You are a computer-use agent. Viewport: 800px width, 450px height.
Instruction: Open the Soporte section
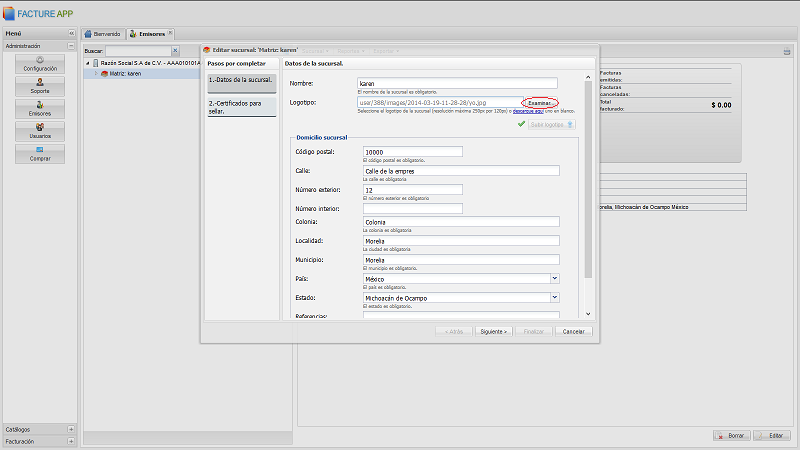41,86
